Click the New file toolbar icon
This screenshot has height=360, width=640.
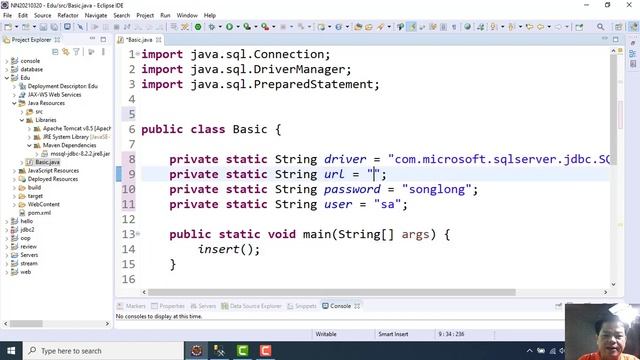pos(8,27)
